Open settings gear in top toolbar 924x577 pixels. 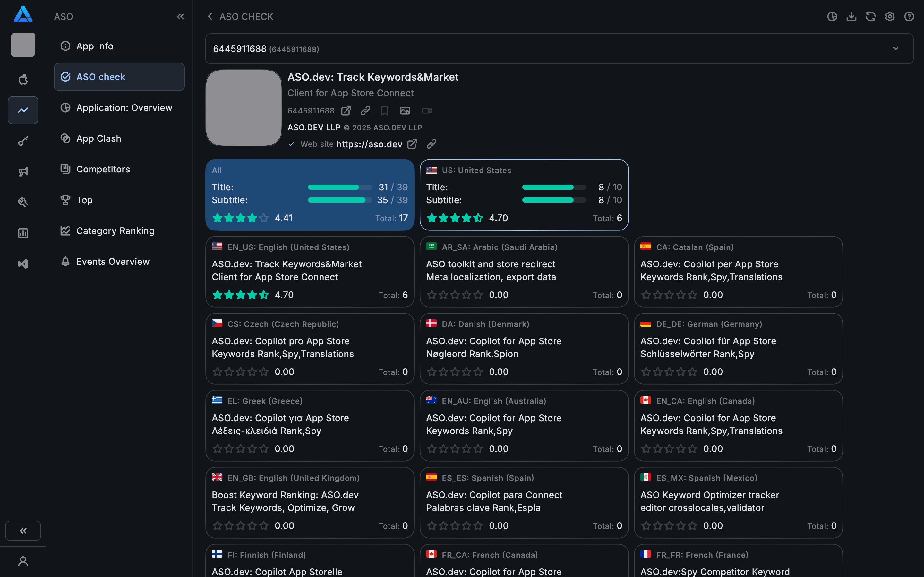[890, 16]
